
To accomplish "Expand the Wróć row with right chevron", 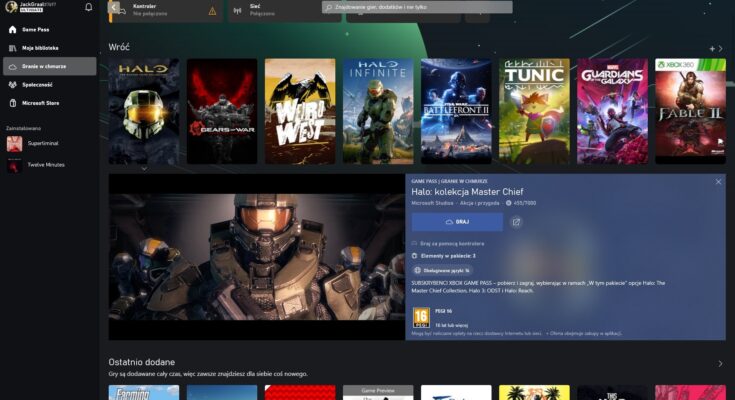I will [x=721, y=48].
